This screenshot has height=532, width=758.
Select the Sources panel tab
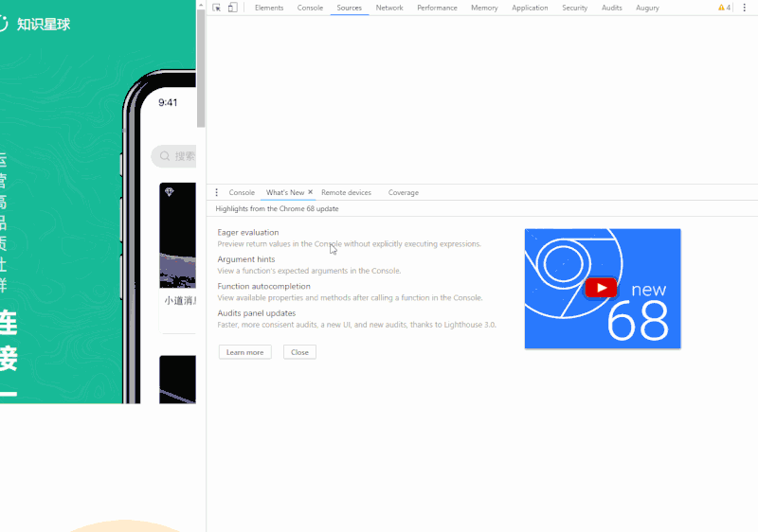point(349,8)
